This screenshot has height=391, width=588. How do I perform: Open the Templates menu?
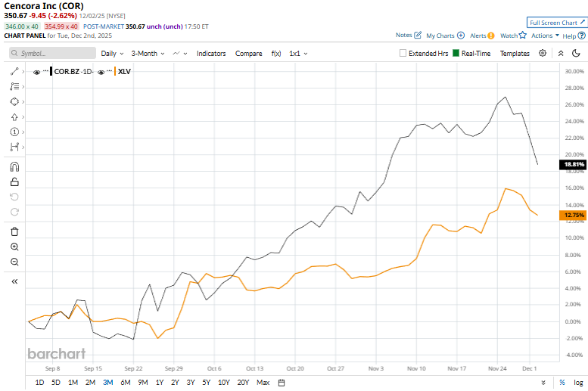[515, 54]
